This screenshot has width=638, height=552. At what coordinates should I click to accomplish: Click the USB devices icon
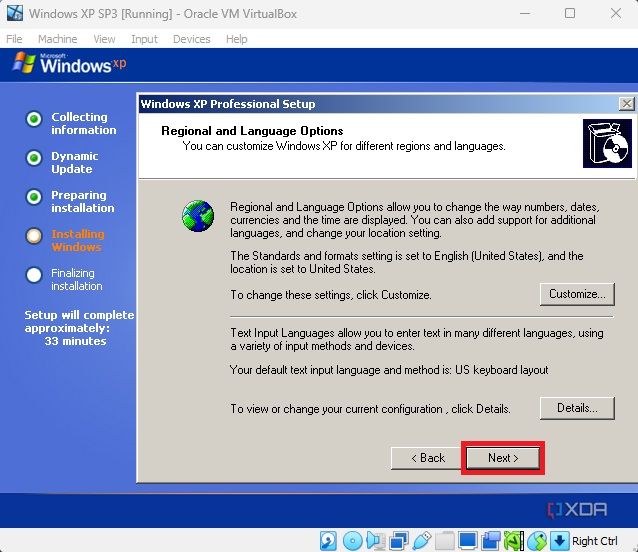coord(421,541)
